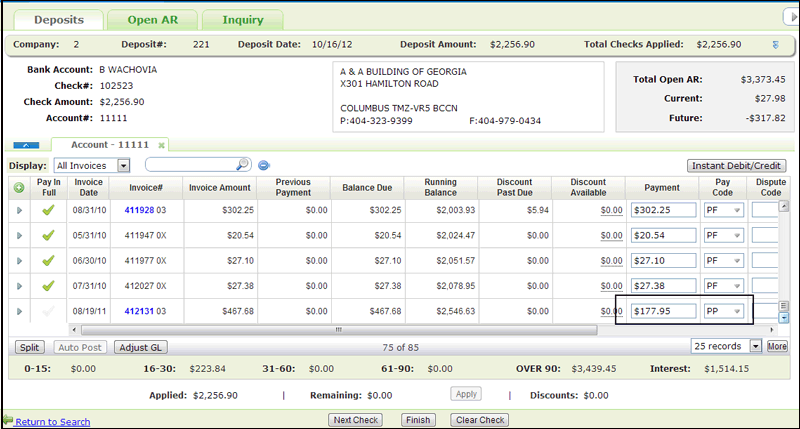800x429 pixels.
Task: Click the Invoice Amount column header
Action: (x=220, y=188)
